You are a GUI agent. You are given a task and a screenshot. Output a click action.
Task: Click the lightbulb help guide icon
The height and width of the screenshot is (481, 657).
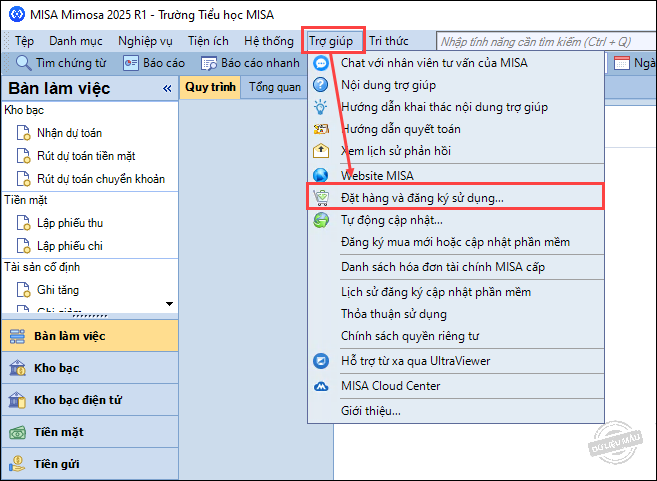click(x=321, y=107)
